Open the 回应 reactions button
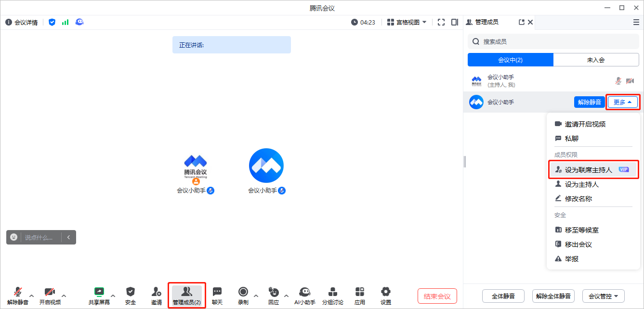 (x=274, y=296)
